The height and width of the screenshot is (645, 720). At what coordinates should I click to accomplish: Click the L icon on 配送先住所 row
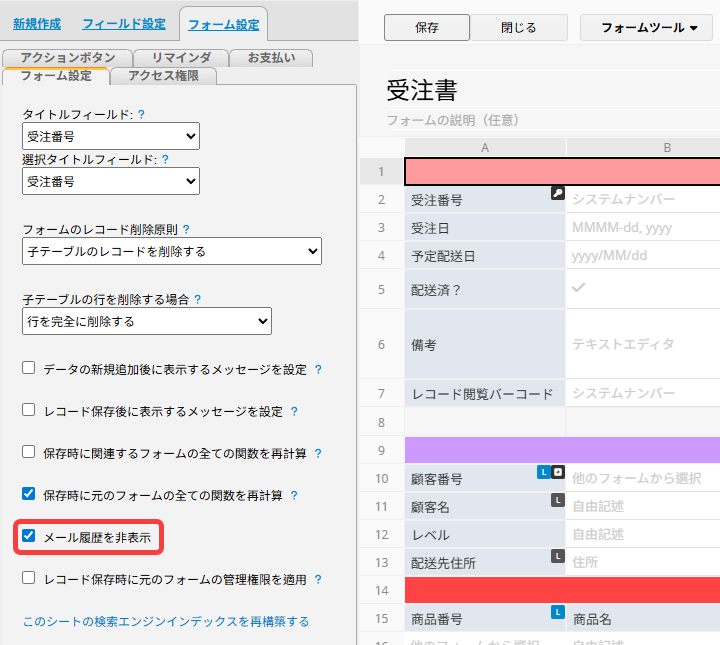558,555
